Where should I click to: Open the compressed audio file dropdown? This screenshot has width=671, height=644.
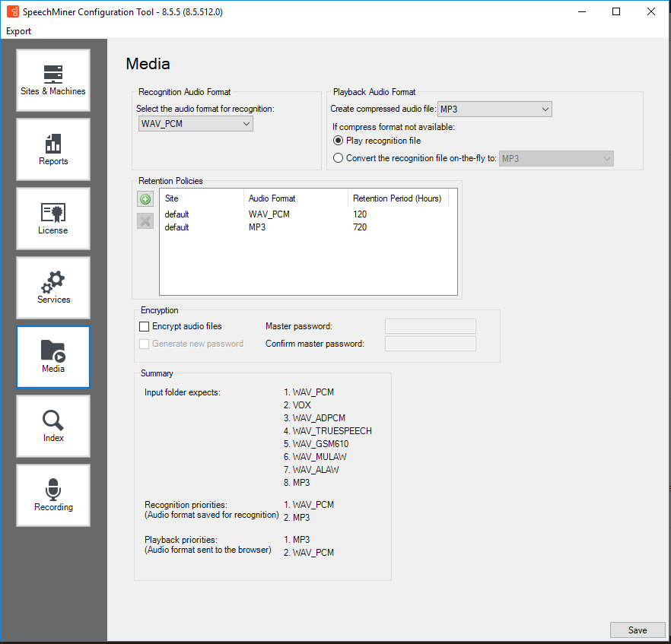point(495,109)
